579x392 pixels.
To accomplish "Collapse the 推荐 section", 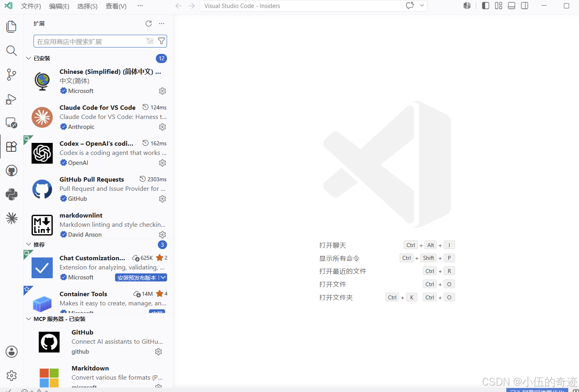I will (x=28, y=245).
